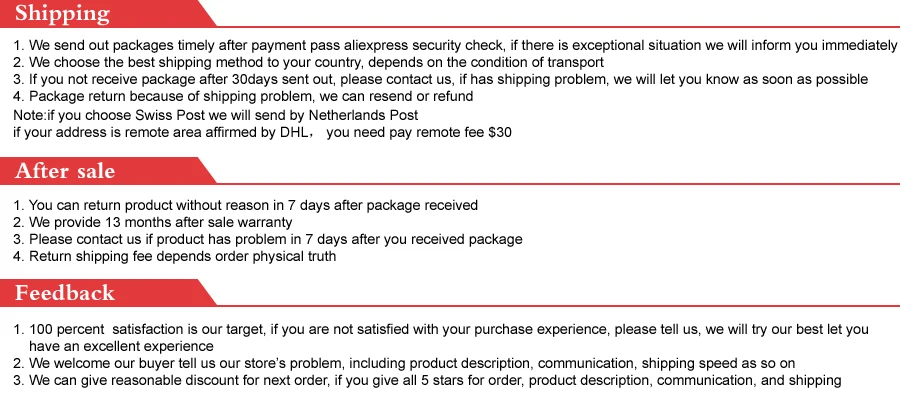Click the best shipping method line

tap(308, 62)
